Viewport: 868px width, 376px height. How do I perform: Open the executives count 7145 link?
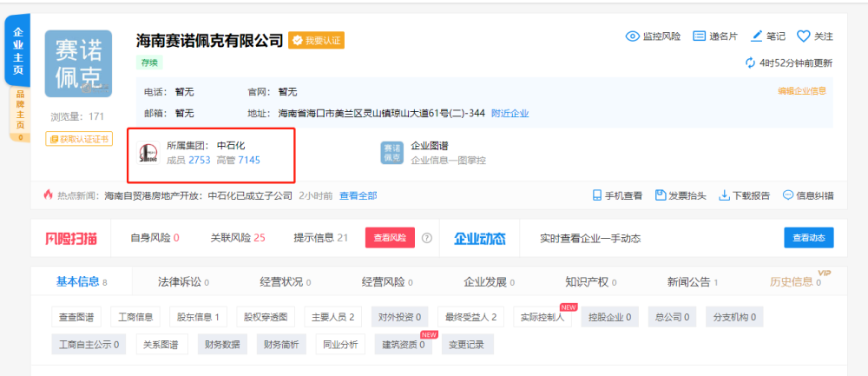pyautogui.click(x=249, y=160)
